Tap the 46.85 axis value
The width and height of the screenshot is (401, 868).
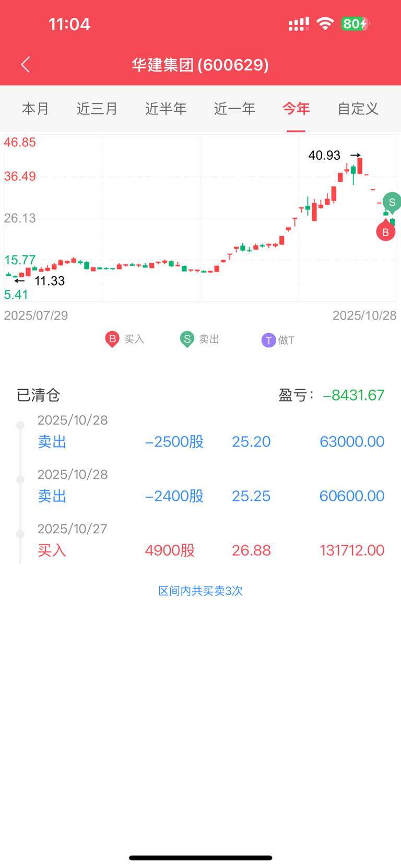coord(20,143)
